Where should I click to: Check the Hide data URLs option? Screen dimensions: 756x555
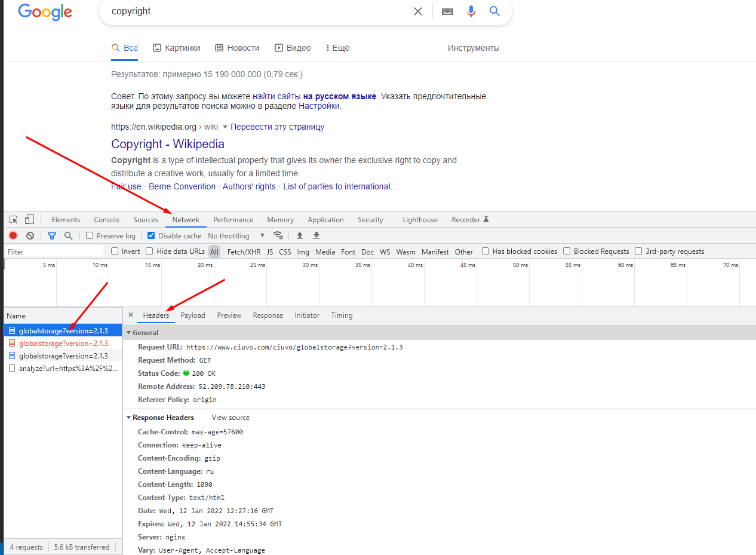click(x=150, y=252)
